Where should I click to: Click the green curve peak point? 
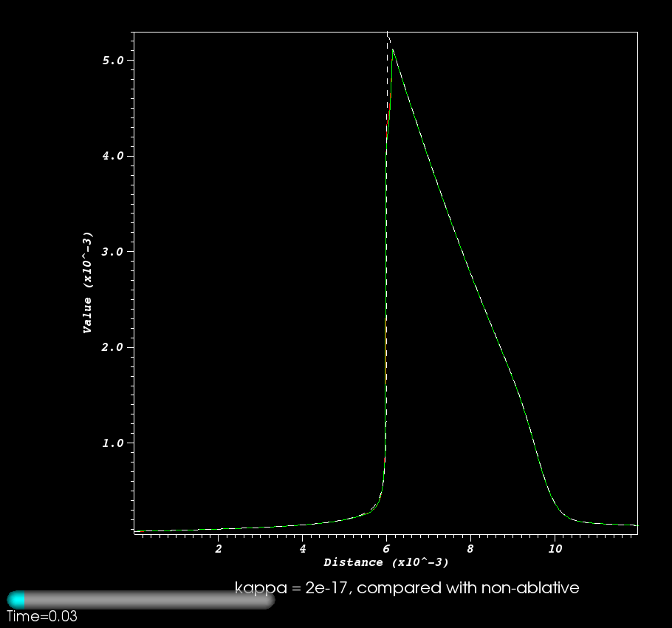point(392,50)
